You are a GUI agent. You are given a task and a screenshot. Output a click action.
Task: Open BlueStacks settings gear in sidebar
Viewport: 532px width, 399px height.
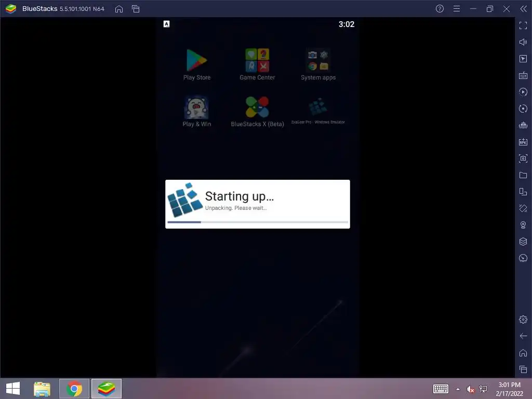click(523, 320)
